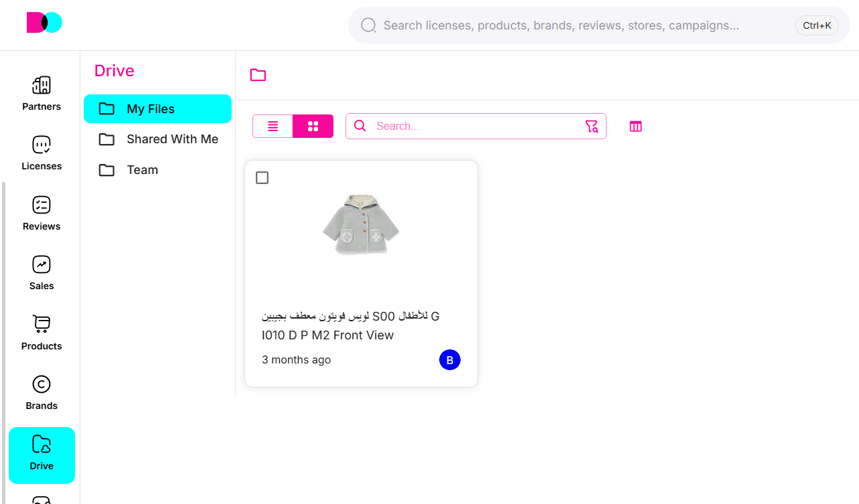Click the global search magnifier icon
The image size is (859, 504).
(368, 25)
